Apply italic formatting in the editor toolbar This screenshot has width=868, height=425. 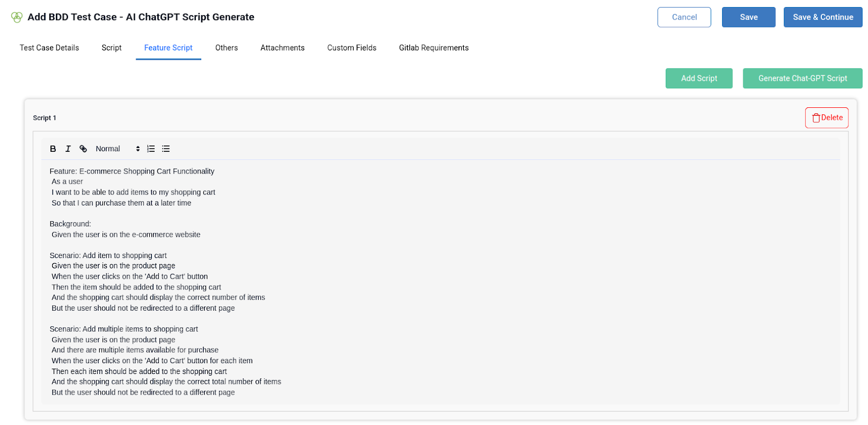(x=68, y=149)
